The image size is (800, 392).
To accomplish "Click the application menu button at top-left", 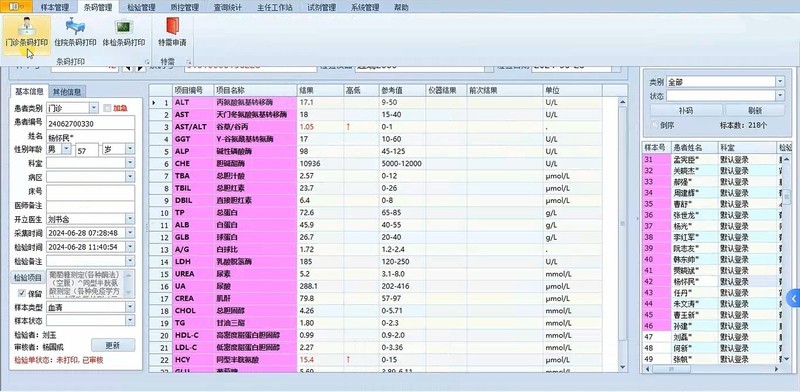I will [16, 6].
